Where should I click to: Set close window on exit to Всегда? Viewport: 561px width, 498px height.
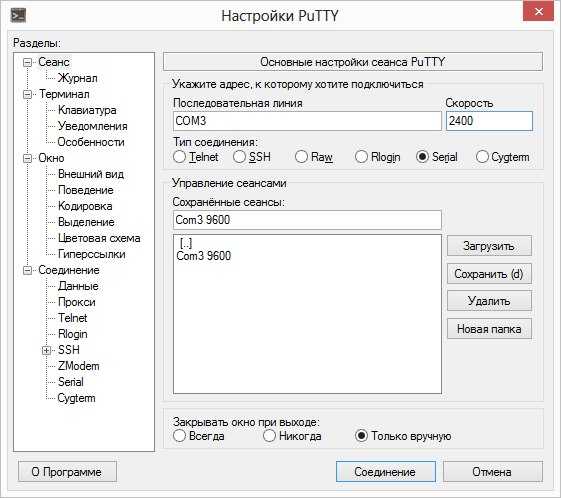pos(199,436)
